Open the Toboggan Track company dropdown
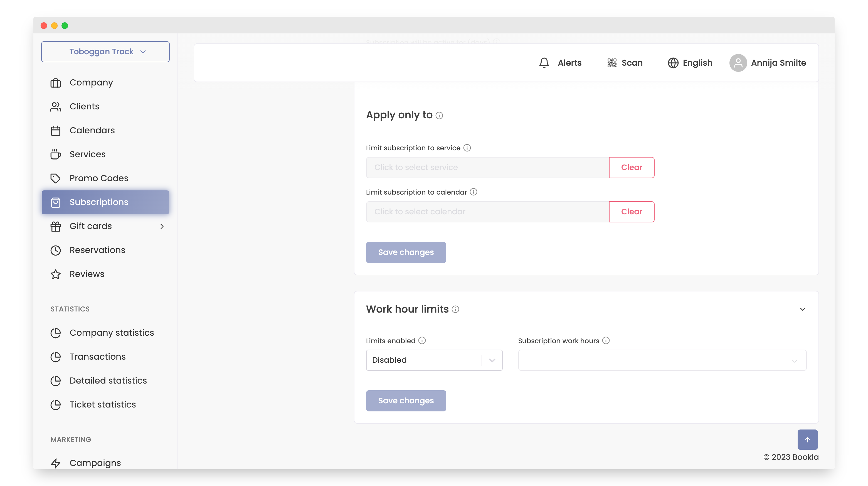Image resolution: width=868 pixels, height=486 pixels. [x=105, y=51]
